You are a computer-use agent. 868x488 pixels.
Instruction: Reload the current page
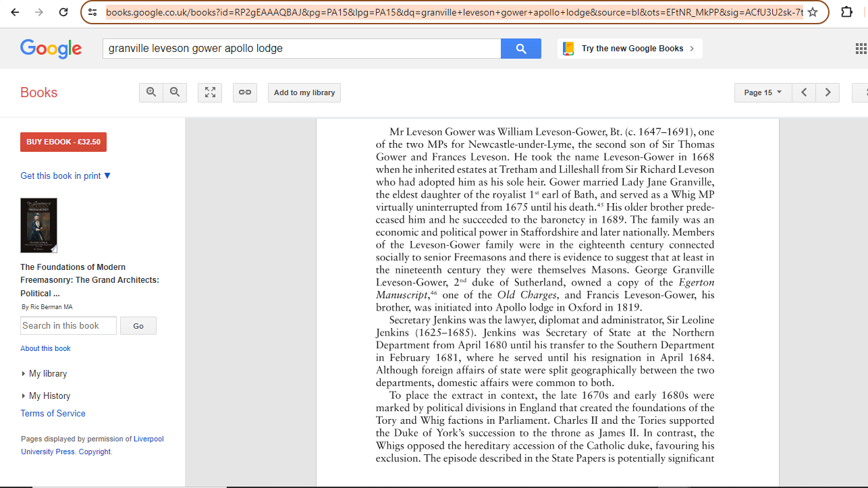coord(63,12)
